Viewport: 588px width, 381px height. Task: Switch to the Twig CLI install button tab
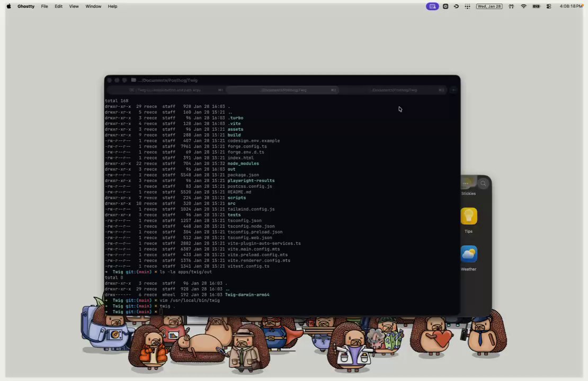[166, 90]
